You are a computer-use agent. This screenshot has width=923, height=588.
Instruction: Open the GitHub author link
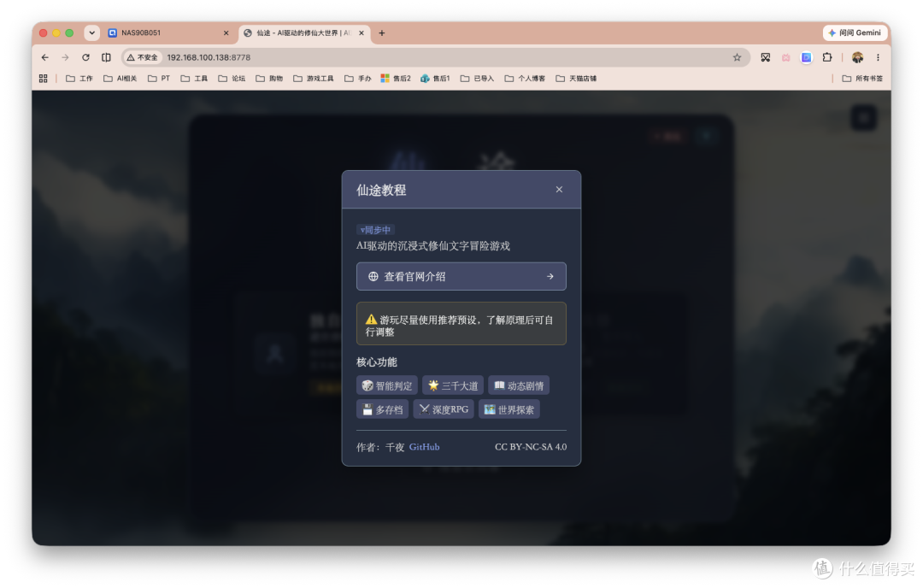click(424, 447)
